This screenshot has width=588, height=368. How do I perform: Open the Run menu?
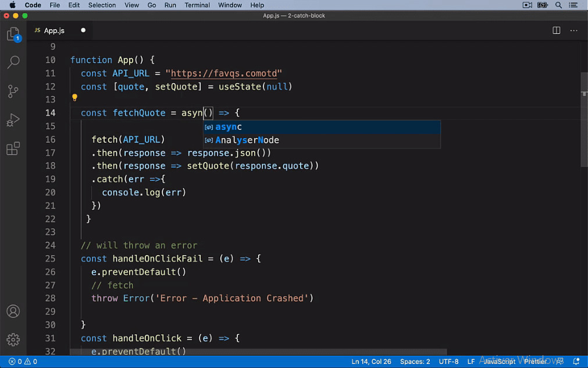[x=170, y=5]
